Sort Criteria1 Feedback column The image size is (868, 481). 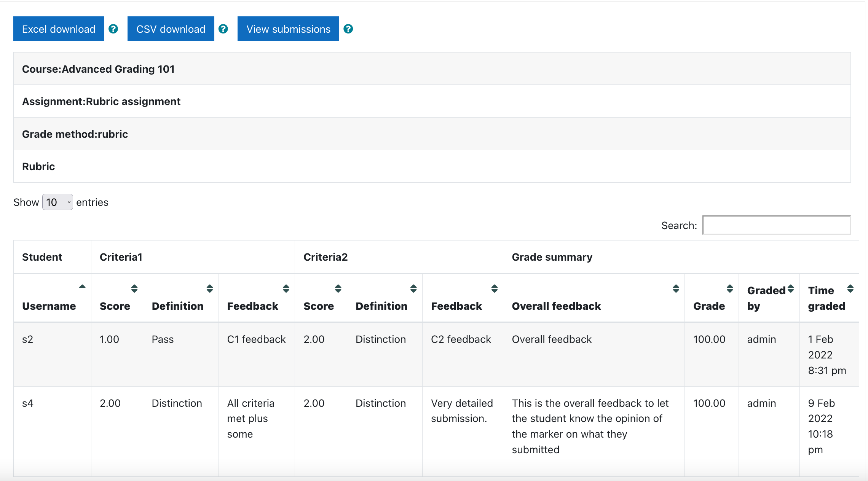[286, 288]
